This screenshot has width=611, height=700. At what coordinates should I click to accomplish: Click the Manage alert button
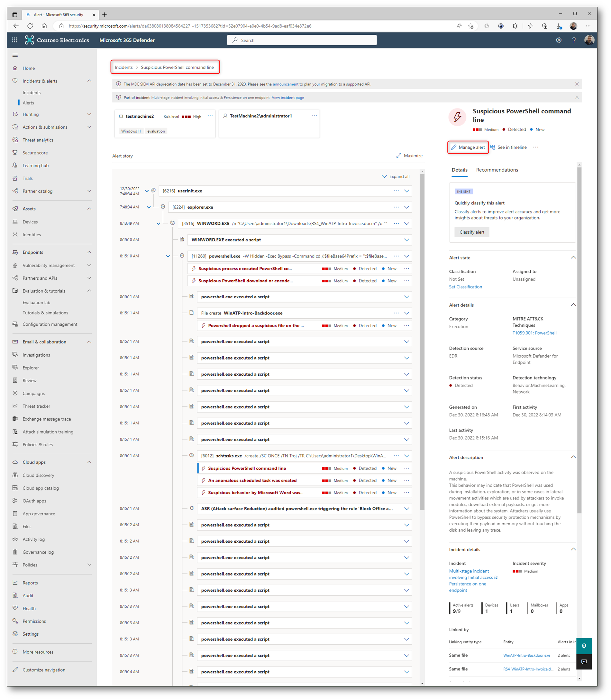click(x=468, y=147)
